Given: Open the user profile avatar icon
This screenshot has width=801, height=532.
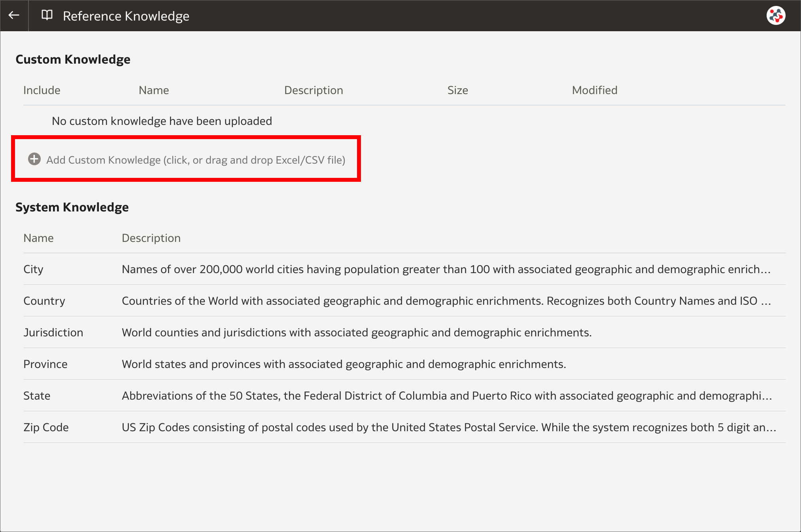Looking at the screenshot, I should pyautogui.click(x=776, y=16).
